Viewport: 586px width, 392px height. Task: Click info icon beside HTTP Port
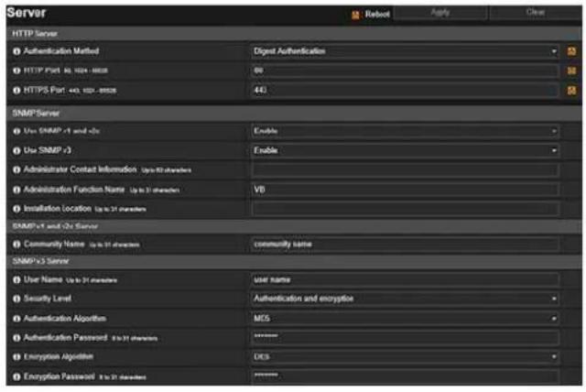tap(16, 71)
